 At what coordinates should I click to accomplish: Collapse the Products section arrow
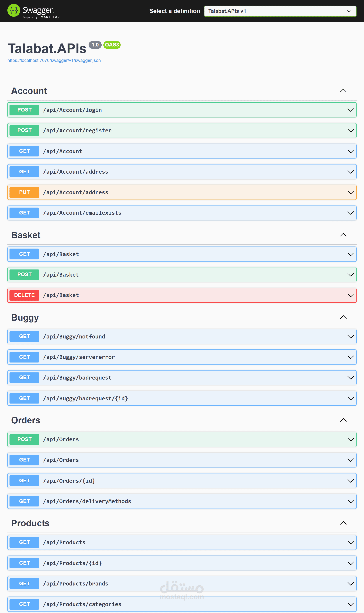pyautogui.click(x=343, y=523)
